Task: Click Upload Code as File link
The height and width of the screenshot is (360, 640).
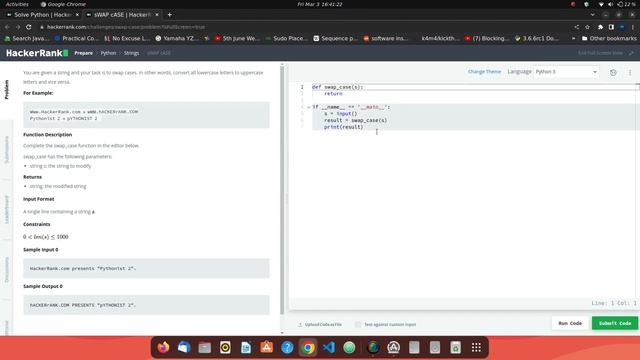Action: 323,324
